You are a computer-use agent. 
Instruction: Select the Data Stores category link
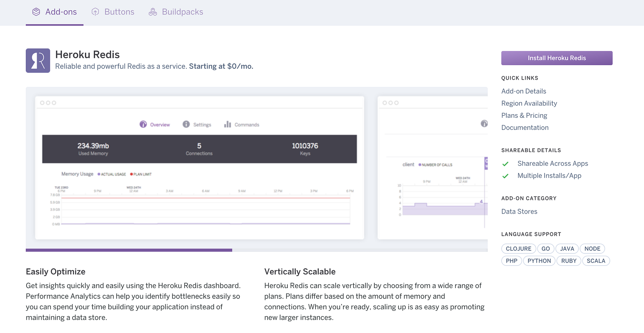coord(519,212)
